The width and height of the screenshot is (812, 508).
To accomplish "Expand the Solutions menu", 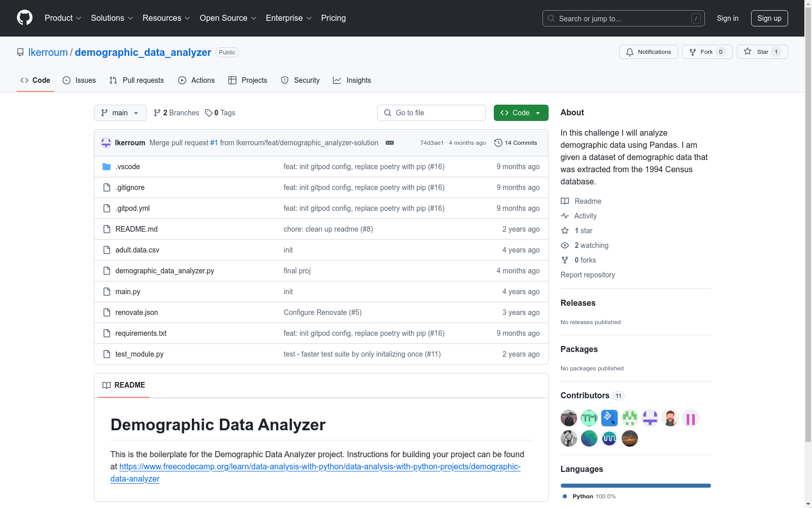I will click(x=112, y=18).
